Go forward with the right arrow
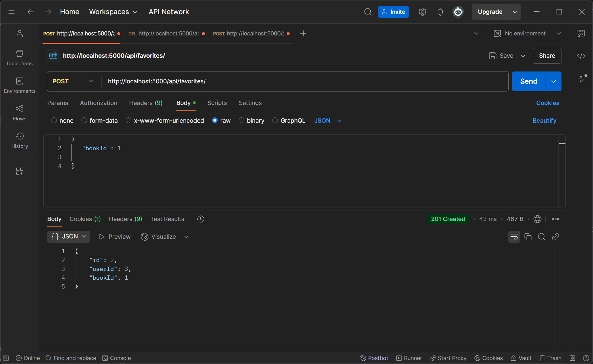The height and width of the screenshot is (364, 593). coord(48,12)
